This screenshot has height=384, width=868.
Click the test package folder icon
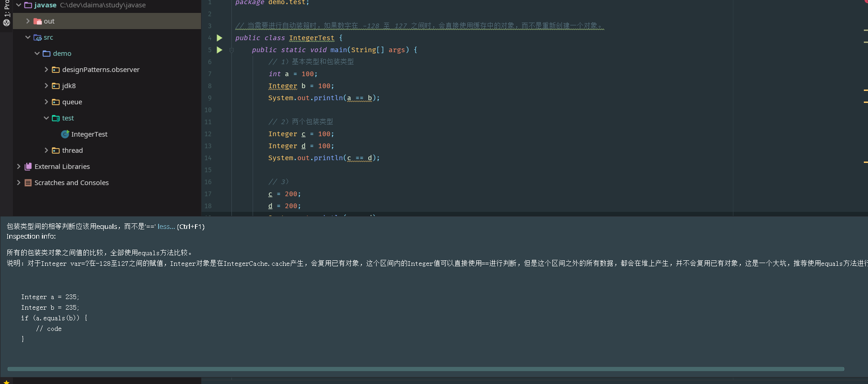point(56,118)
